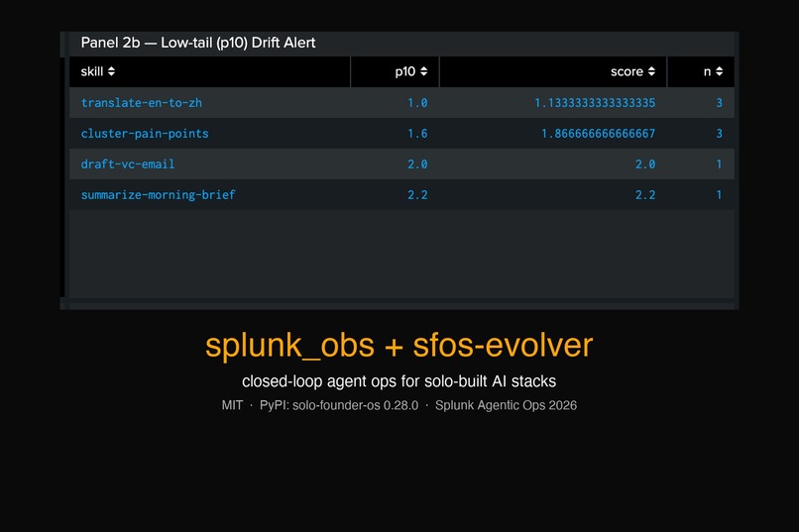Image resolution: width=799 pixels, height=532 pixels.
Task: Click n value 1 in summarize-morning-brief row
Action: pyautogui.click(x=719, y=194)
